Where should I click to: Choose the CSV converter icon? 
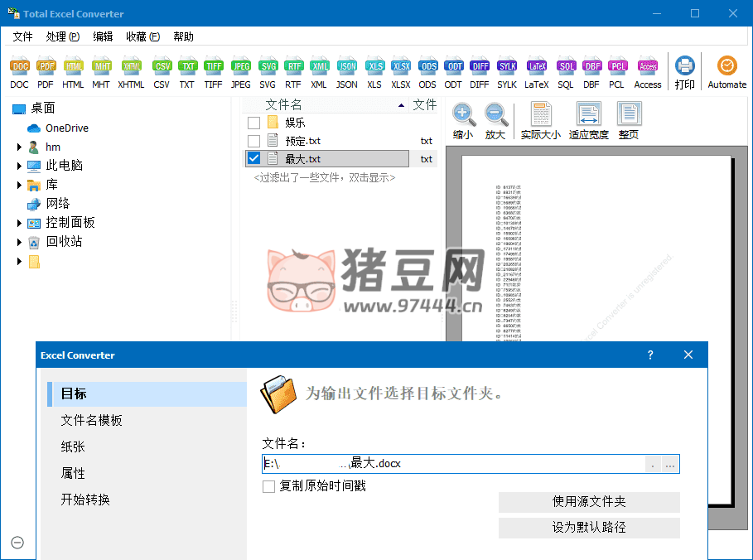pyautogui.click(x=162, y=67)
